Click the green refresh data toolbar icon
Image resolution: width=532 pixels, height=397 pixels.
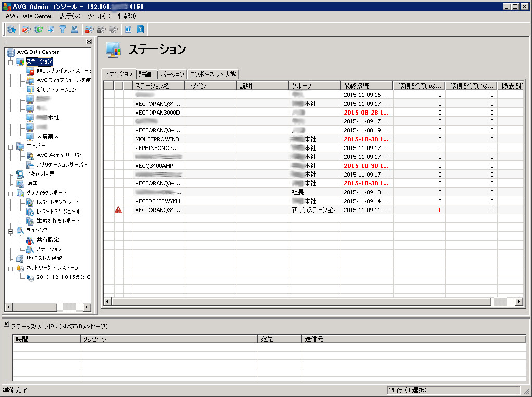coord(39,30)
